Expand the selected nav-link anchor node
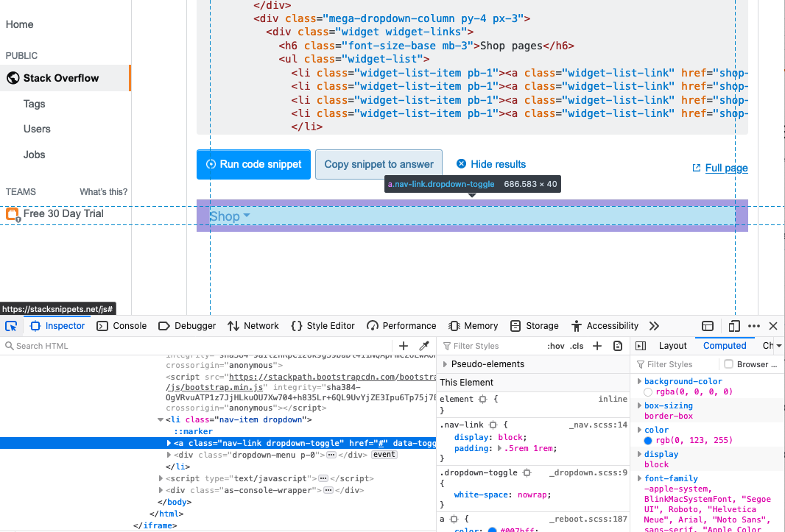 click(x=169, y=444)
